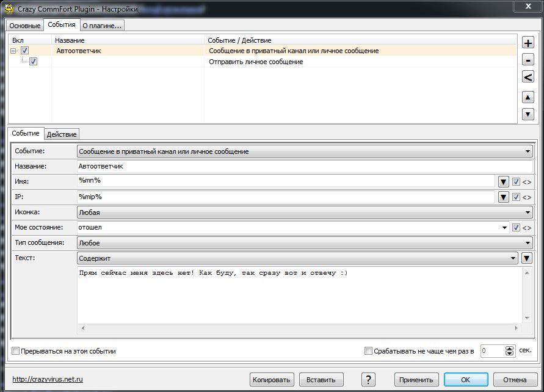The width and height of the screenshot is (544, 392).
Task: Click the question mark help button
Action: 368,379
